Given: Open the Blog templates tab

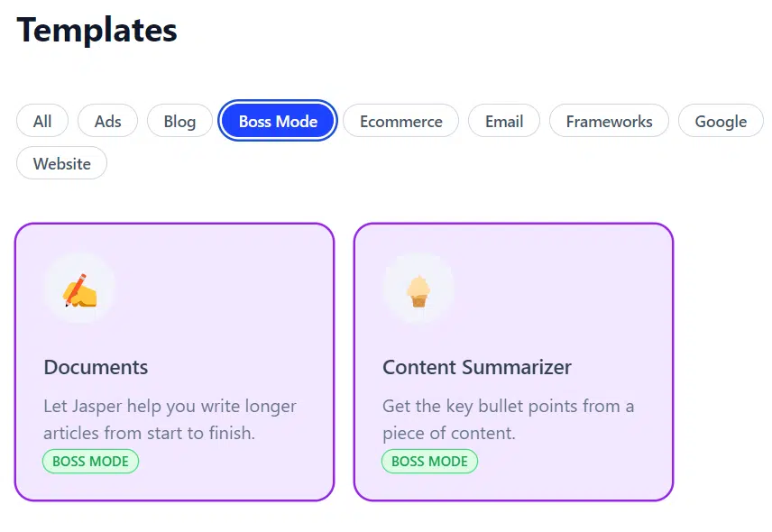Looking at the screenshot, I should click(x=179, y=121).
